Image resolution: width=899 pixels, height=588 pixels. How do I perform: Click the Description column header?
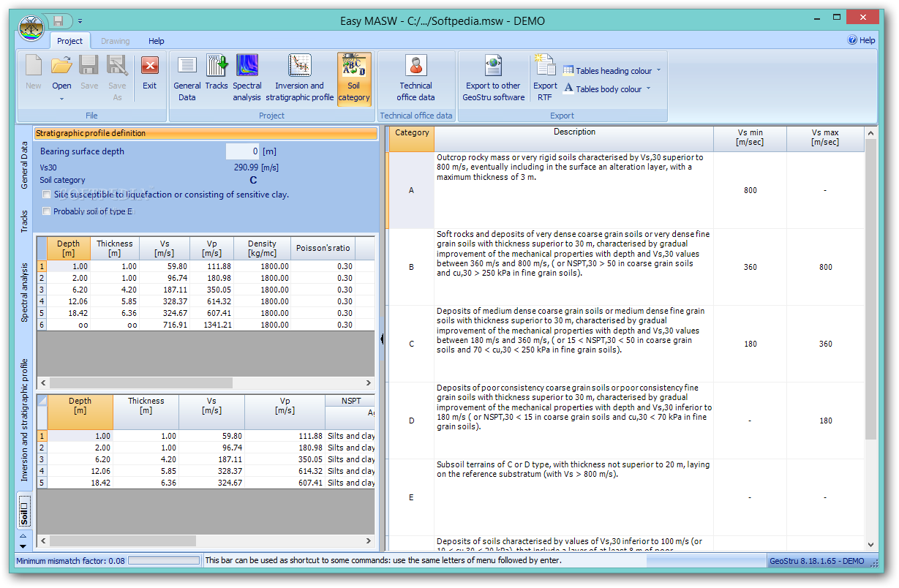click(x=574, y=139)
